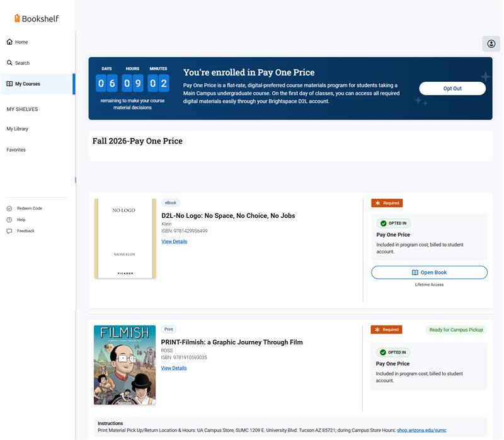Image resolution: width=504 pixels, height=440 pixels.
Task: Click the Help question mark icon
Action: (9, 220)
